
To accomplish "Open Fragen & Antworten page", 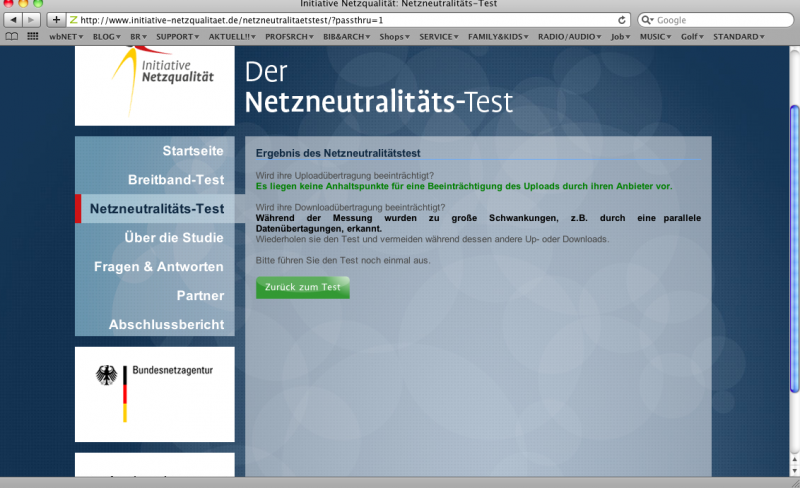I will 158,267.
